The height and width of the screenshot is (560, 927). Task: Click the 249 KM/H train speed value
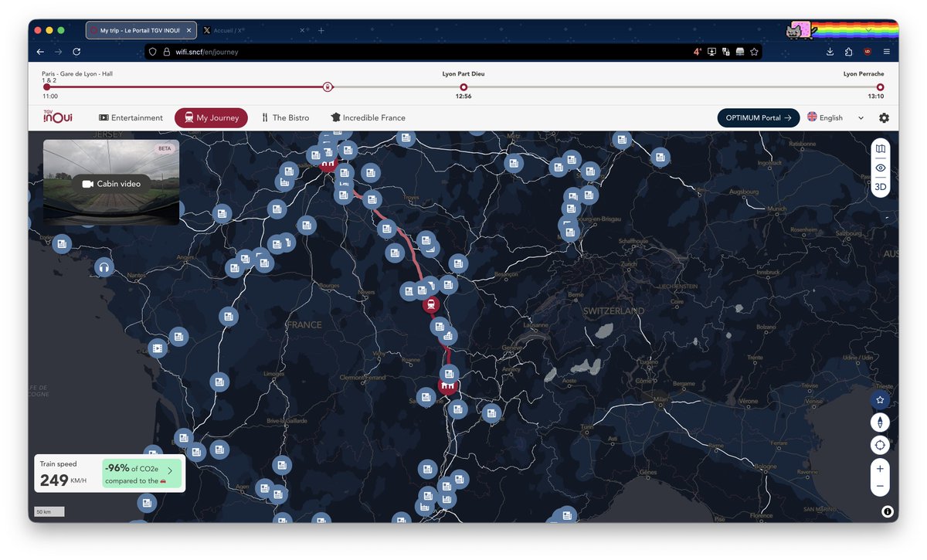pyautogui.click(x=63, y=480)
